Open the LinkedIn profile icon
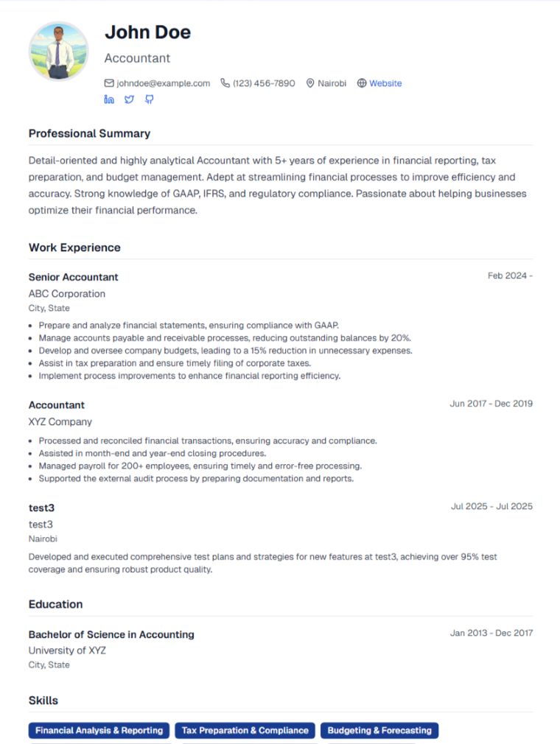Viewport: 560px width, 744px height. 109,99
